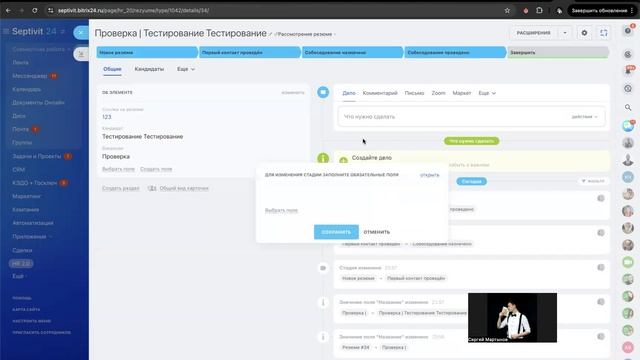Select the highlighted HR 2.0 sidebar item
Screen dimensions: 640x360
[21, 263]
